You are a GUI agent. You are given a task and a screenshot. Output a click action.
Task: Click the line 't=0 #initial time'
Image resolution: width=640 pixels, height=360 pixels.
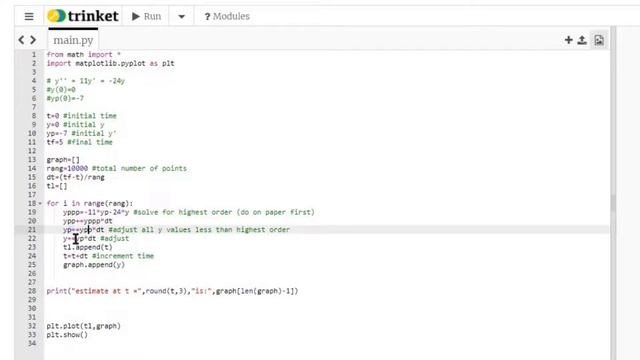pos(81,116)
